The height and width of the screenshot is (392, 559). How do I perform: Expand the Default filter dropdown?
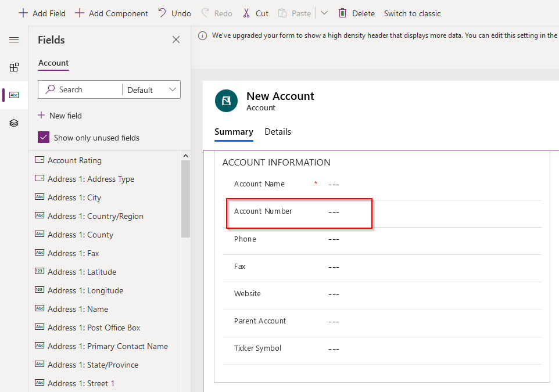click(x=151, y=89)
